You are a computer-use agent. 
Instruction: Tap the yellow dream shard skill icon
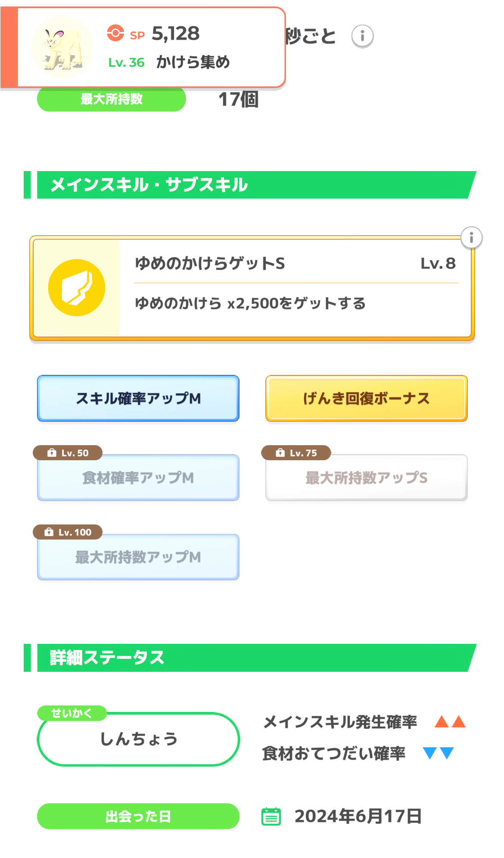(77, 288)
